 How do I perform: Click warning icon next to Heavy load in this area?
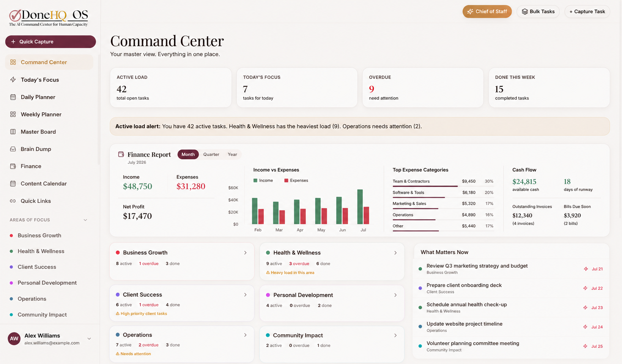coord(268,273)
